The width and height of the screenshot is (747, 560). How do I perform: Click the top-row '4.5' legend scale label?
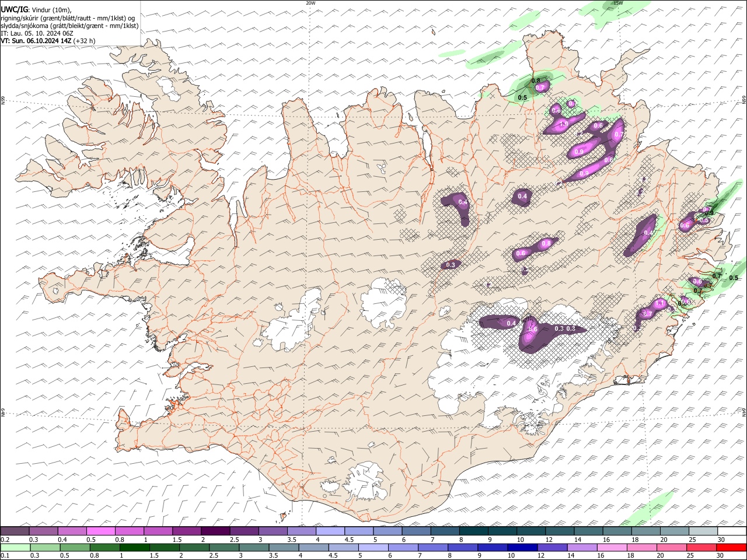click(x=349, y=540)
